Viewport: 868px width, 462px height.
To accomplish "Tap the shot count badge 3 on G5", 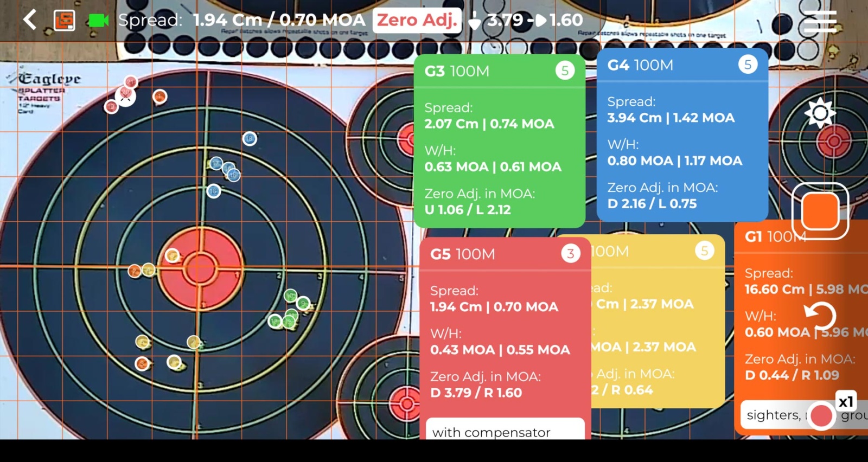I will [570, 253].
